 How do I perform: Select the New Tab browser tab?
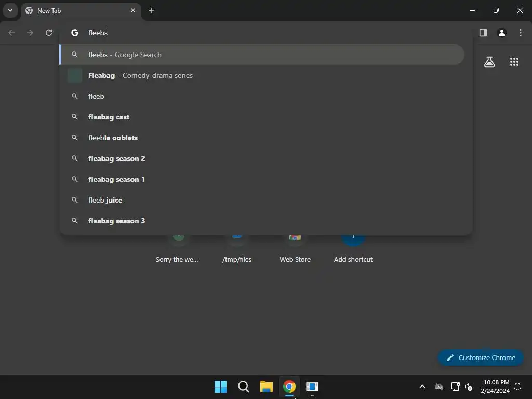coord(82,11)
